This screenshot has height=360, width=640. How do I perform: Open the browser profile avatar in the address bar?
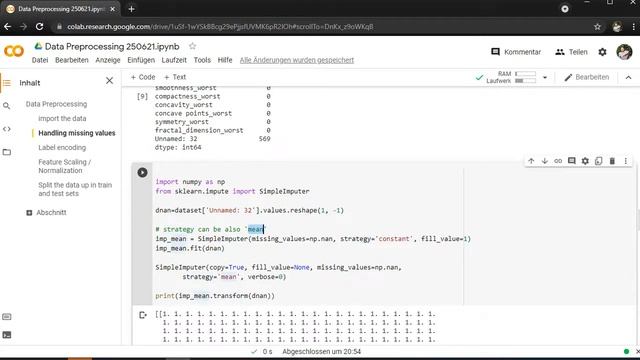[617, 27]
